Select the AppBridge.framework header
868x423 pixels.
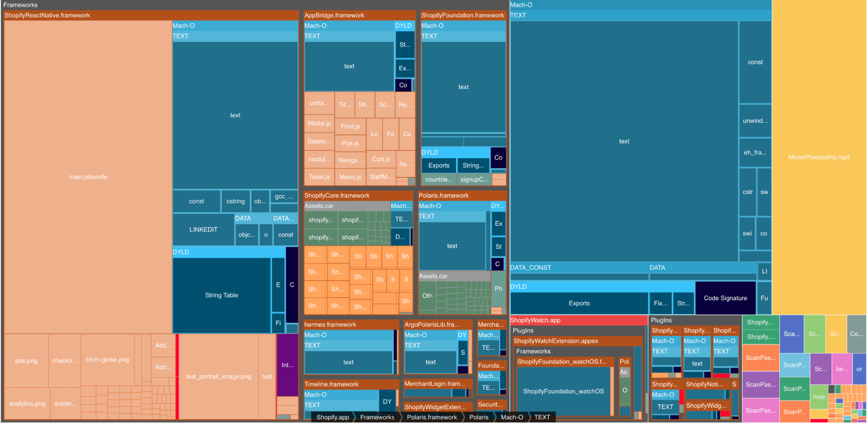click(x=334, y=15)
